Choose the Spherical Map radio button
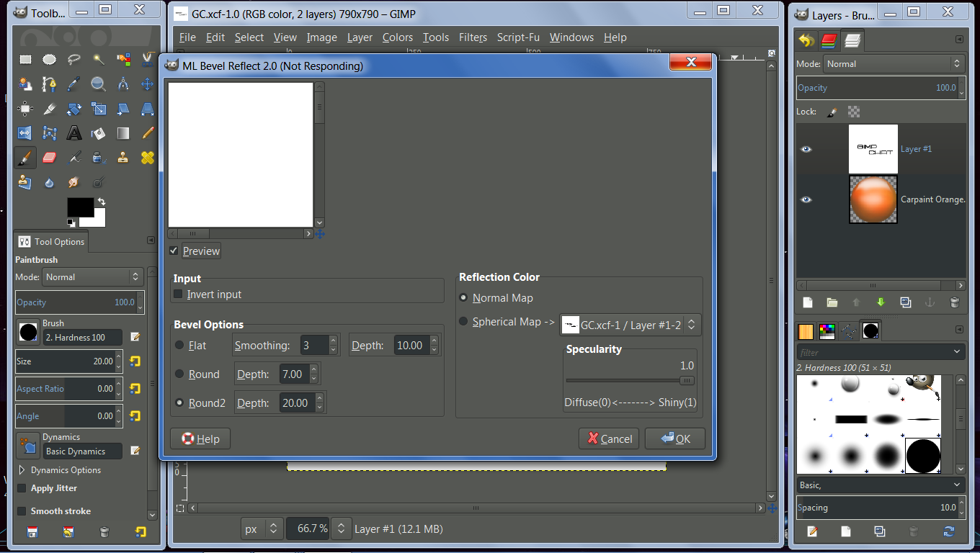 click(463, 321)
